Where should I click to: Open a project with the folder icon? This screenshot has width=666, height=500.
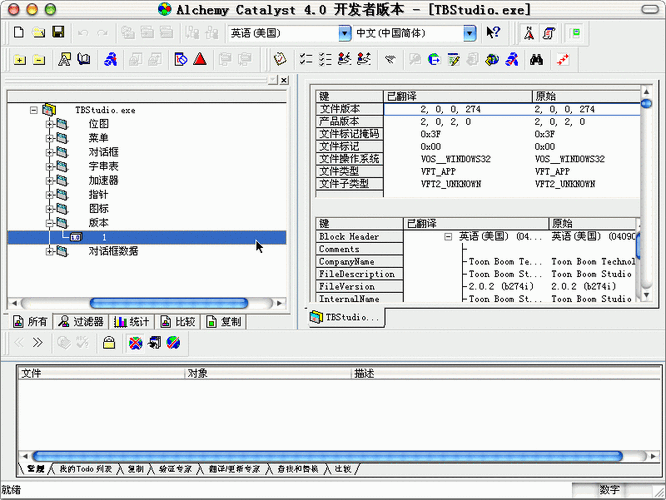coord(39,32)
